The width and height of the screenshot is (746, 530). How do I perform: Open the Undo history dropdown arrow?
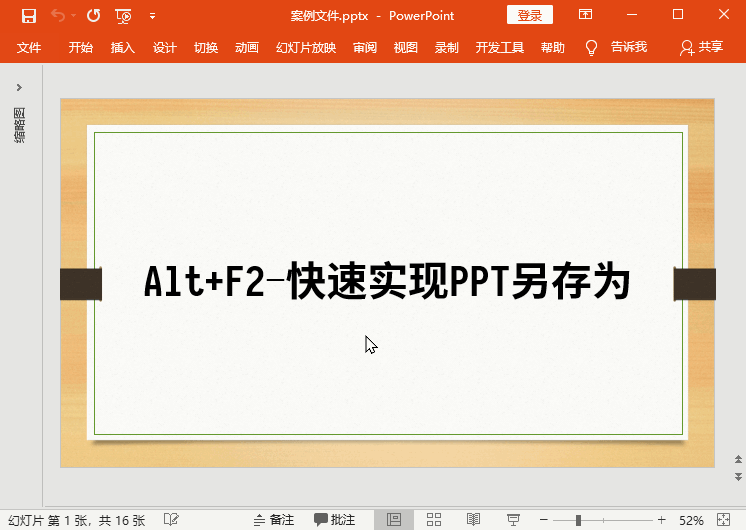pos(74,16)
